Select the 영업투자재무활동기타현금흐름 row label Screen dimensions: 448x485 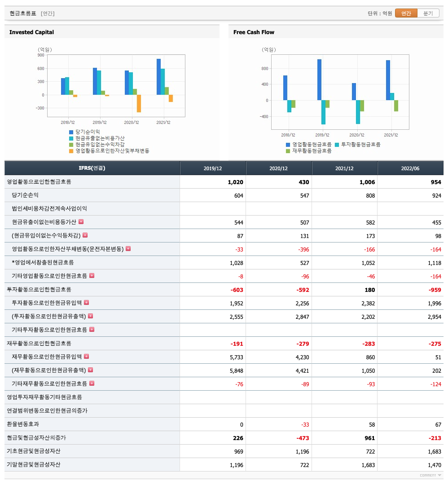44,397
